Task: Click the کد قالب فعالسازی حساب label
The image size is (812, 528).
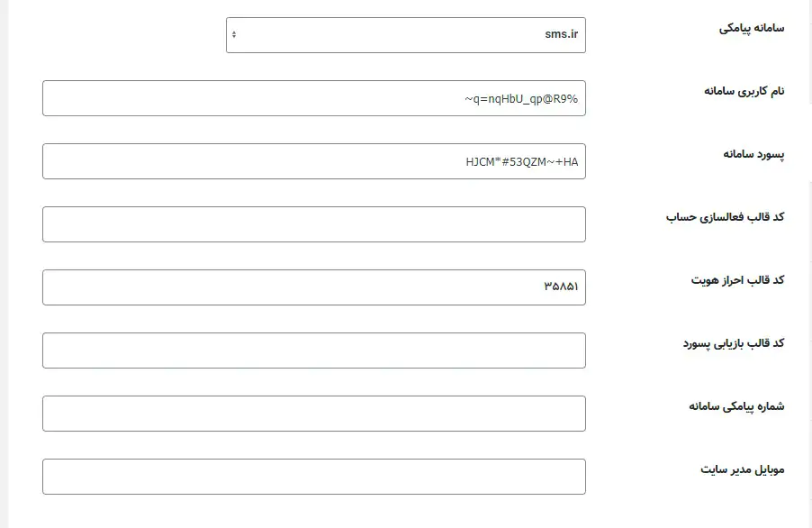Action: point(725,217)
